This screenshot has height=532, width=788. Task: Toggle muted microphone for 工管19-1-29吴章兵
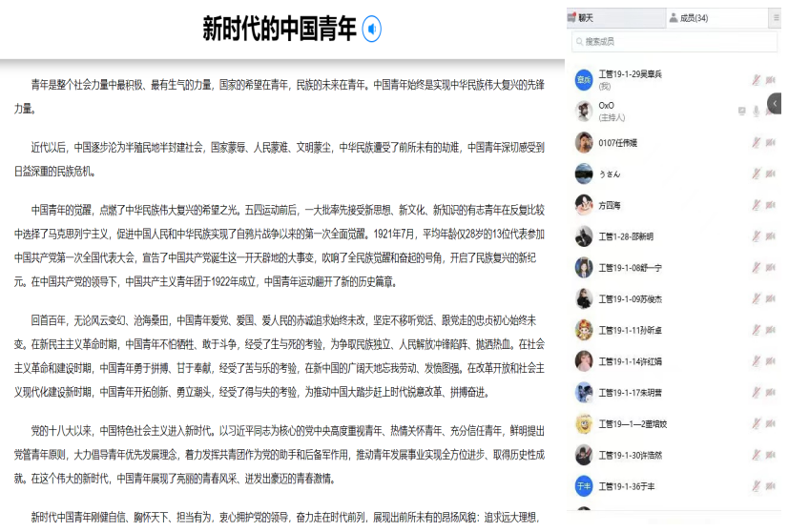(x=756, y=80)
